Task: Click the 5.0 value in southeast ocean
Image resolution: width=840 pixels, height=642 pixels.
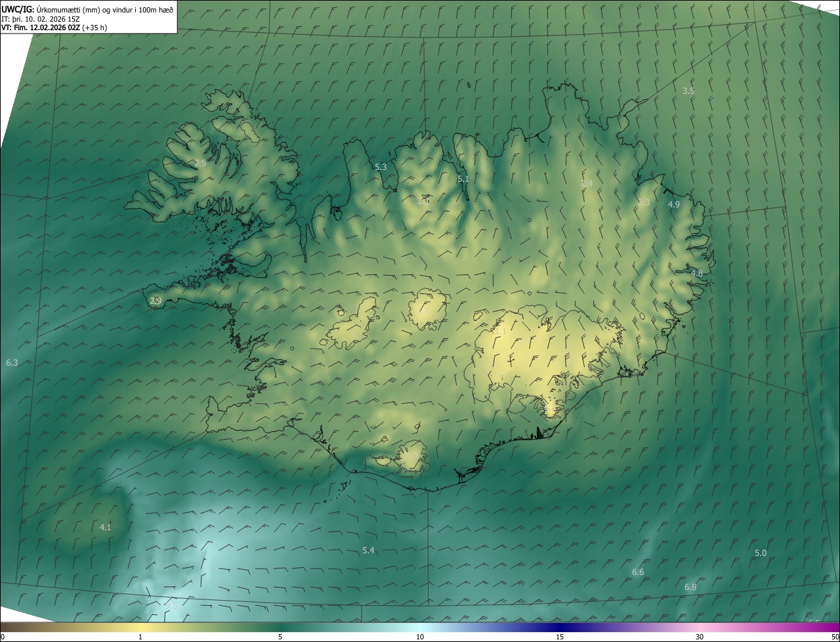Action: [760, 553]
